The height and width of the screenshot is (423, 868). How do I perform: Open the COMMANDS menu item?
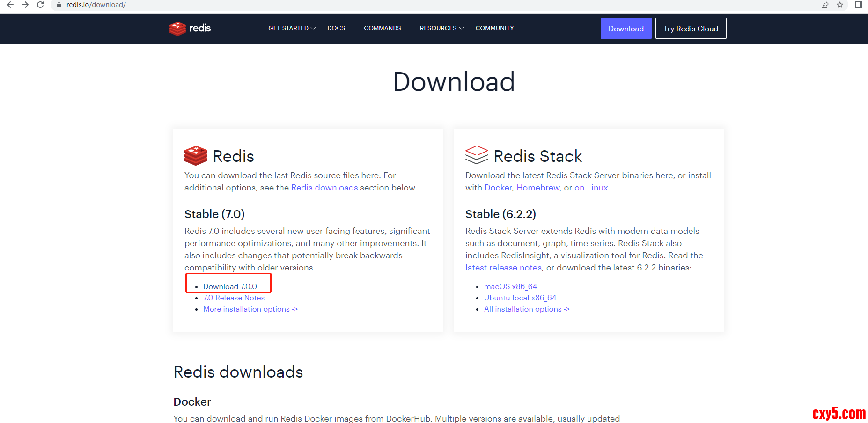tap(382, 29)
